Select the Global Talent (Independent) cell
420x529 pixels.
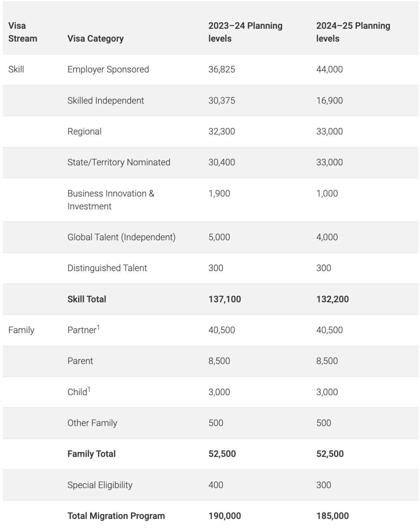121,237
